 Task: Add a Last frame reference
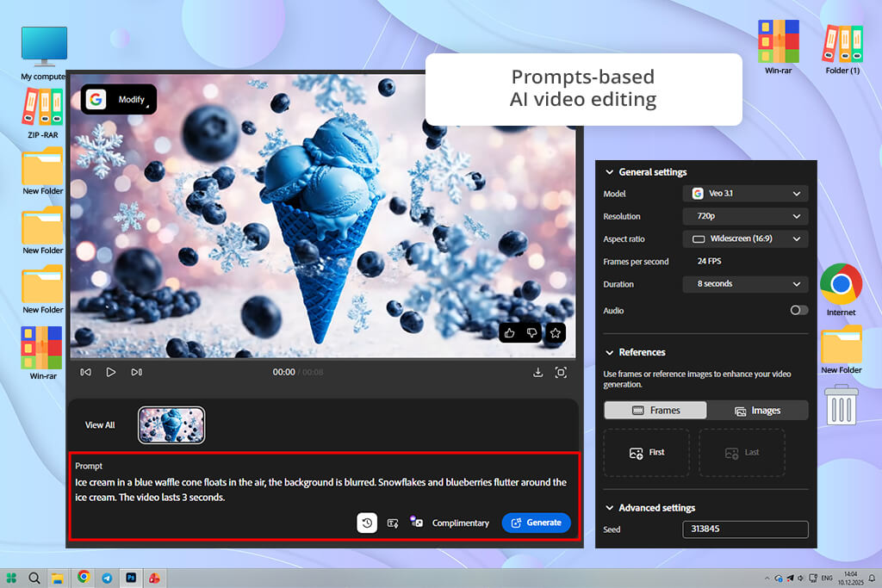point(742,453)
